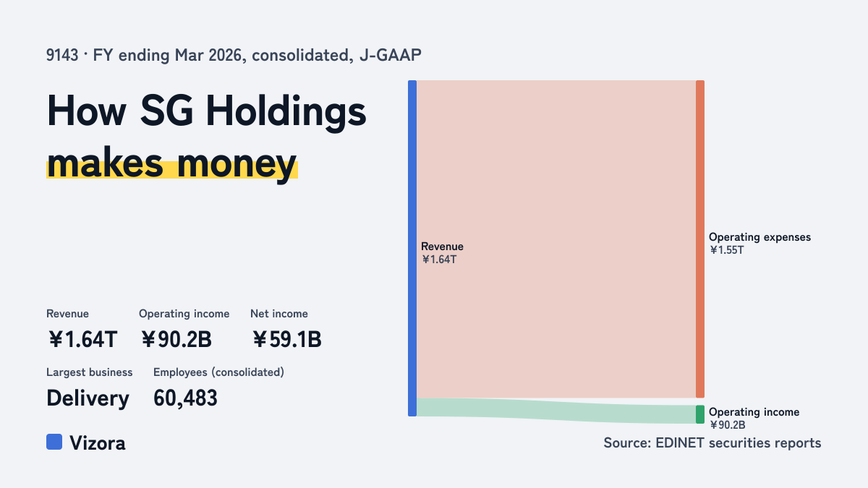Click the Vizora brand name
This screenshot has width=868, height=488.
click(97, 443)
